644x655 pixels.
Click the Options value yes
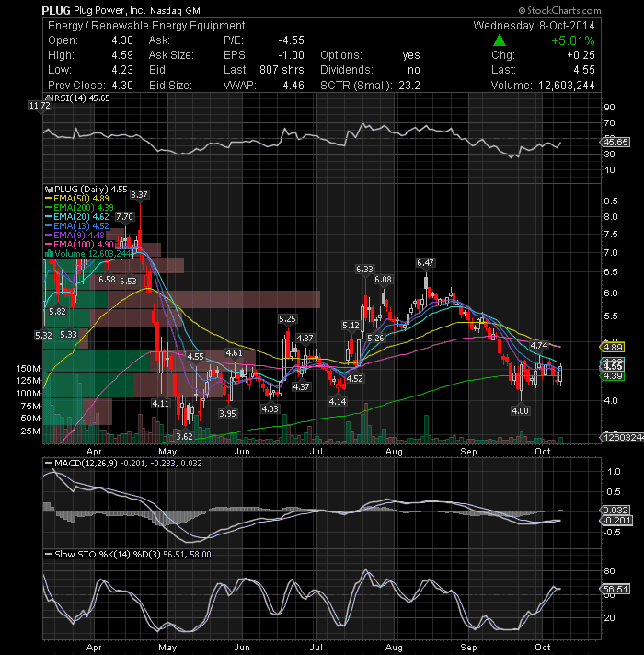tap(411, 55)
